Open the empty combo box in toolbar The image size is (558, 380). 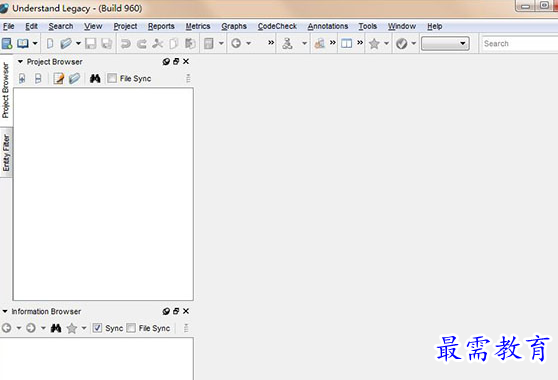[x=445, y=43]
